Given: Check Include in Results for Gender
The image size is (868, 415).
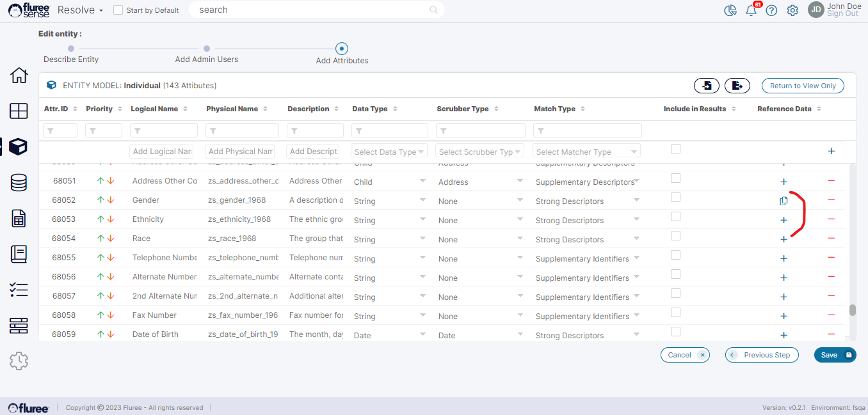Looking at the screenshot, I should [x=675, y=198].
